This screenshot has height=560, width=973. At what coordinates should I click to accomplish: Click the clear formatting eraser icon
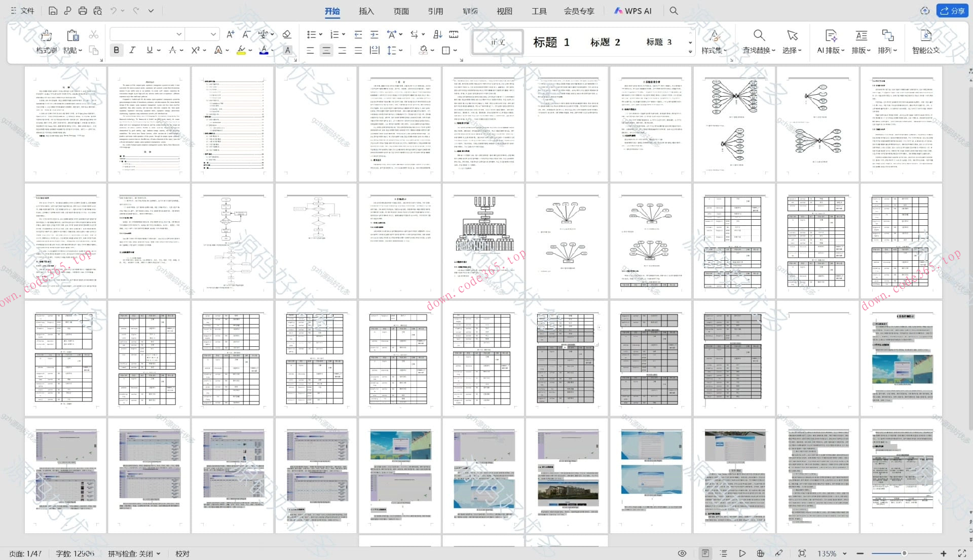tap(287, 34)
